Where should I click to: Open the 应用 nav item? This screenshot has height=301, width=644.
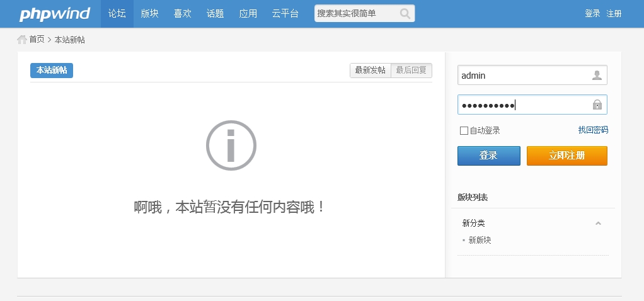[x=248, y=14]
